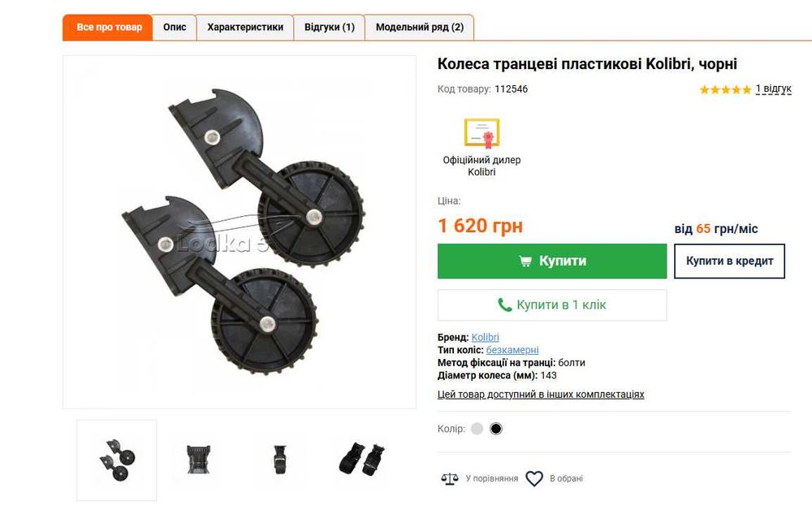Add to favorites with heart icon
The width and height of the screenshot is (812, 514).
534,479
